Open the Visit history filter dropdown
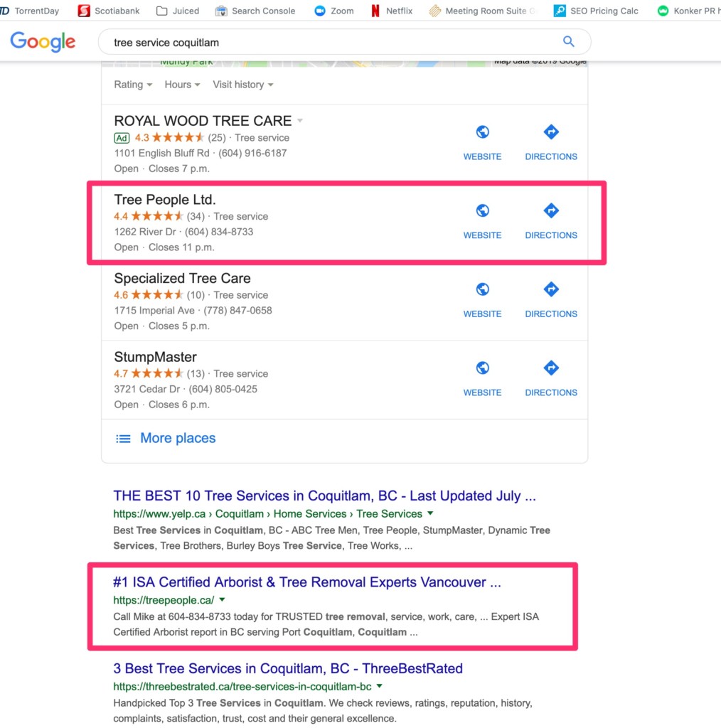Screen dimensions: 721x728 point(242,85)
